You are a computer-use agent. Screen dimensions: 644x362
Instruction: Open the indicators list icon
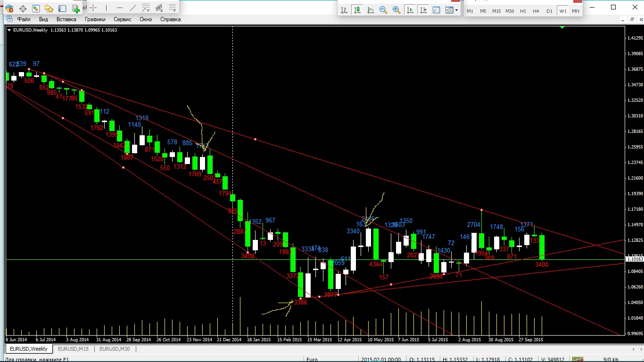click(436, 10)
